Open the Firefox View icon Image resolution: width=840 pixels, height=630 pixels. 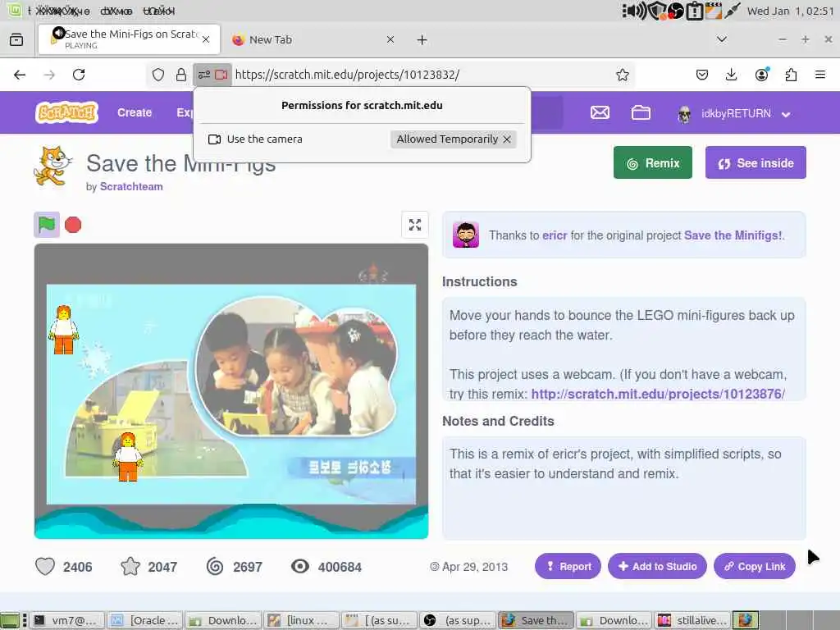tap(16, 39)
